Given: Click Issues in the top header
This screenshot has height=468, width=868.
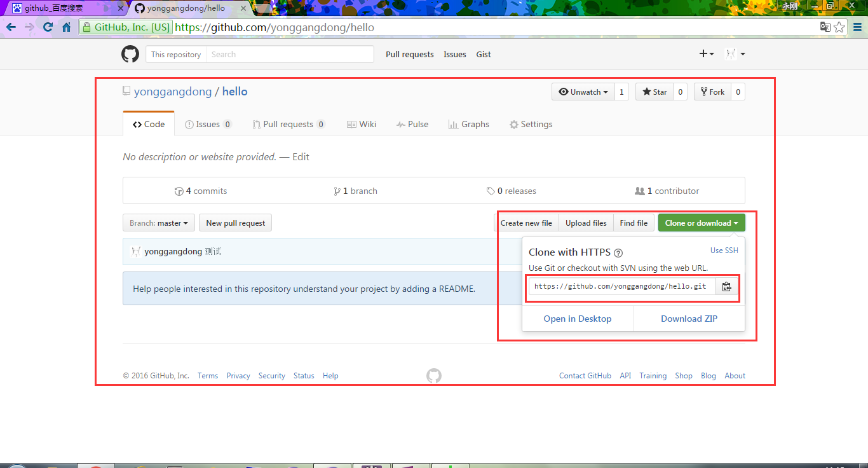Looking at the screenshot, I should (455, 55).
